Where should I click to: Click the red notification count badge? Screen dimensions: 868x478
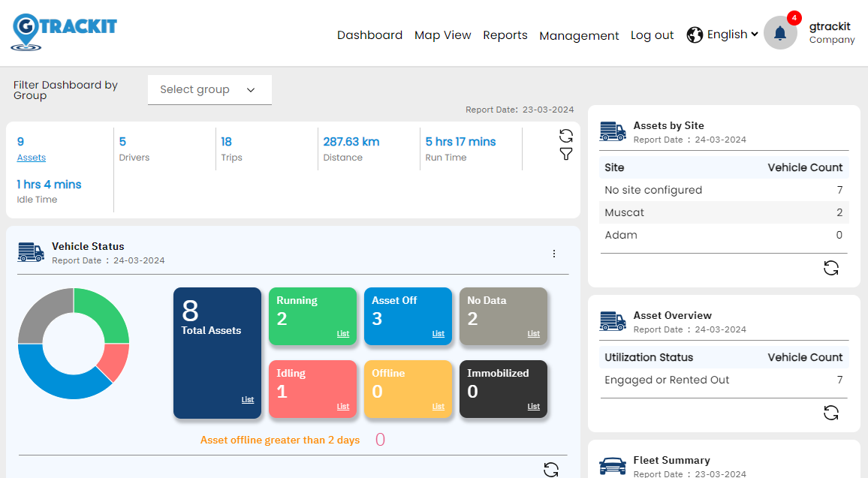coord(794,18)
